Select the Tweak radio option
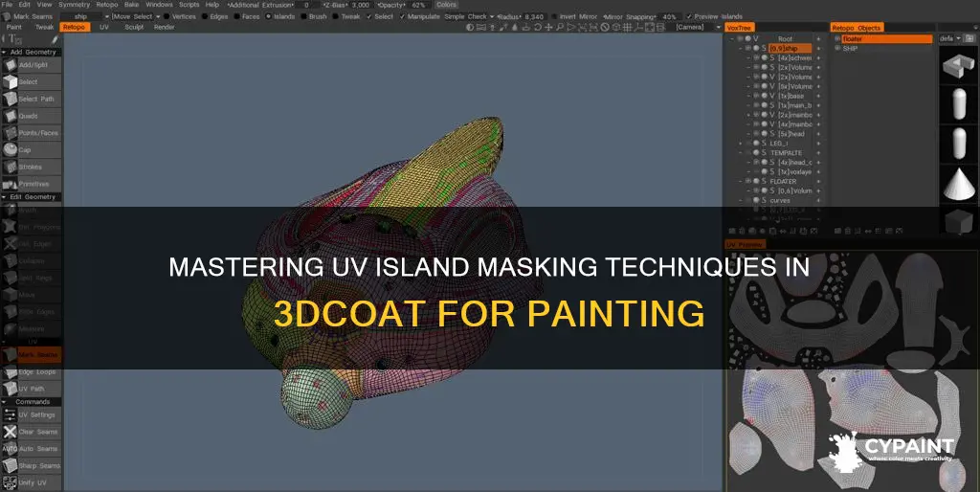This screenshot has height=492, width=980. [x=345, y=17]
